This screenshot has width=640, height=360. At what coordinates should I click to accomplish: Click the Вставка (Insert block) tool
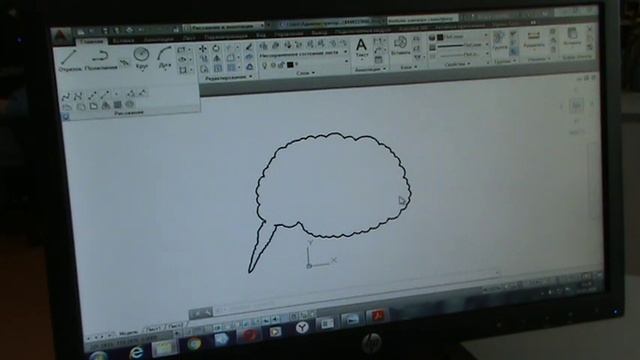[x=400, y=45]
